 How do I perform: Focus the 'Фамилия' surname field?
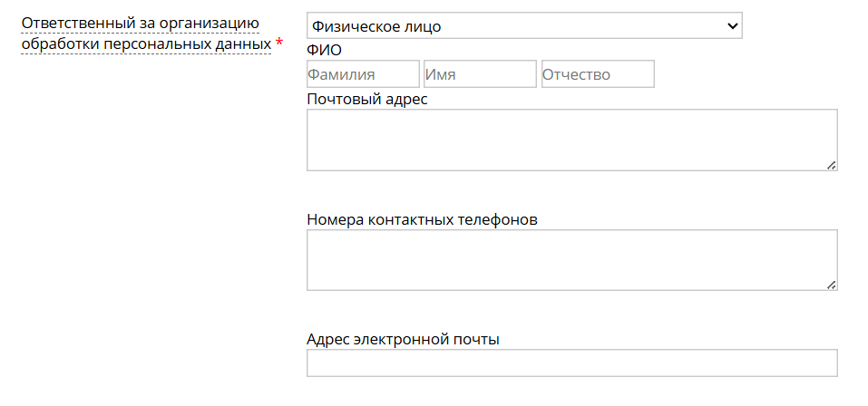coord(363,74)
